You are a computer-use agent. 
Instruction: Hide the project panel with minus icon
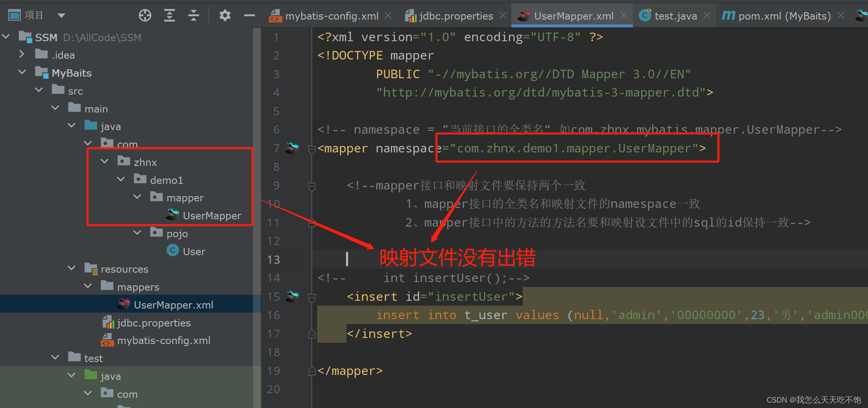pos(249,15)
